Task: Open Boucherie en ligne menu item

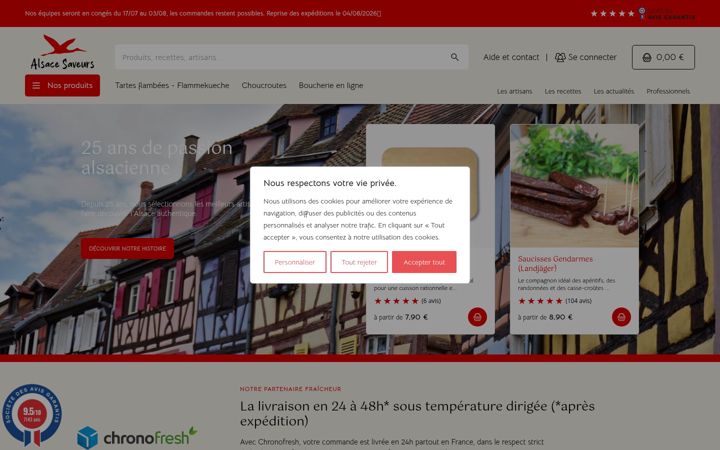Action: [331, 85]
